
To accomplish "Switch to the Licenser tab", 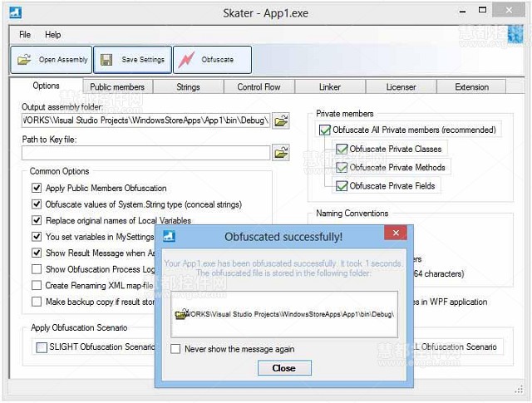I will pos(401,87).
